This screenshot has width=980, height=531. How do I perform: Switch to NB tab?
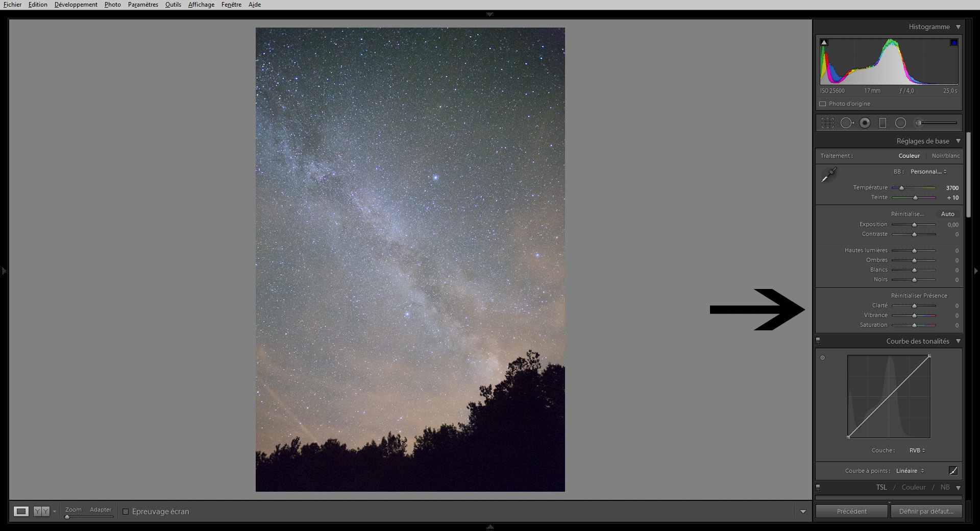pos(945,487)
